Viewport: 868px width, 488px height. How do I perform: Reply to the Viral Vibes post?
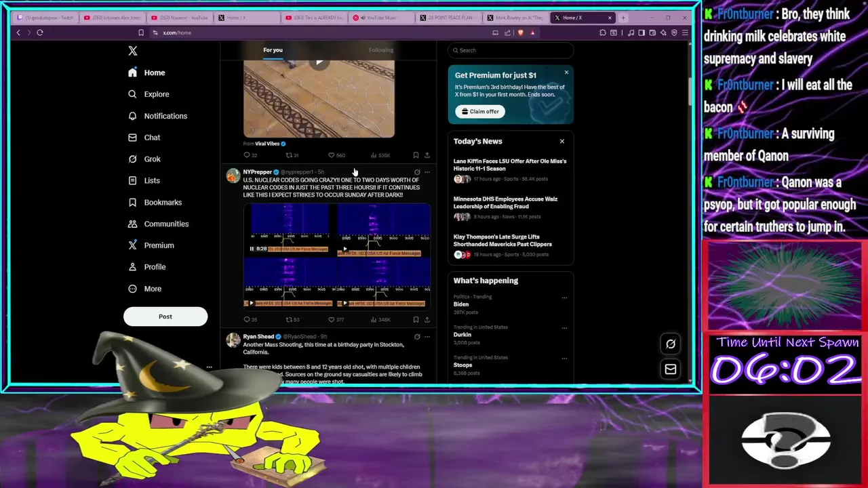[250, 155]
